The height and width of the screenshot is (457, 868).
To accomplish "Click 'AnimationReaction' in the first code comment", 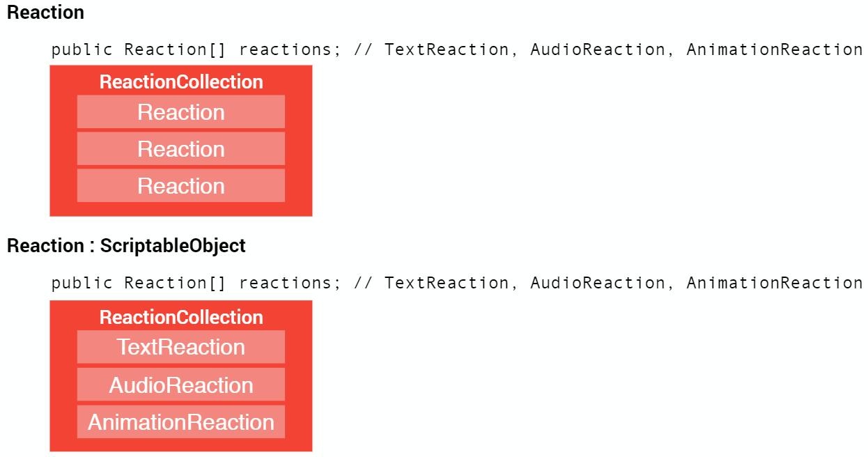I will (x=775, y=50).
